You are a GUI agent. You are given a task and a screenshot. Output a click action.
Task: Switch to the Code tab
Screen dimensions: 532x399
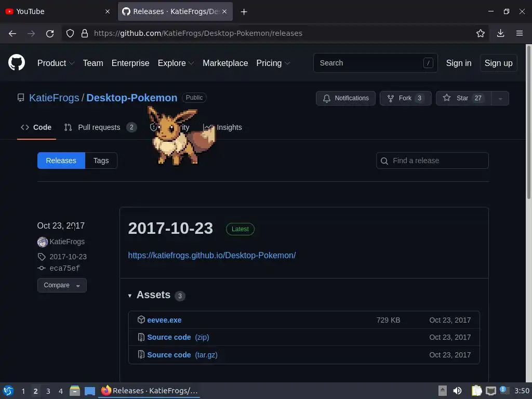click(36, 128)
